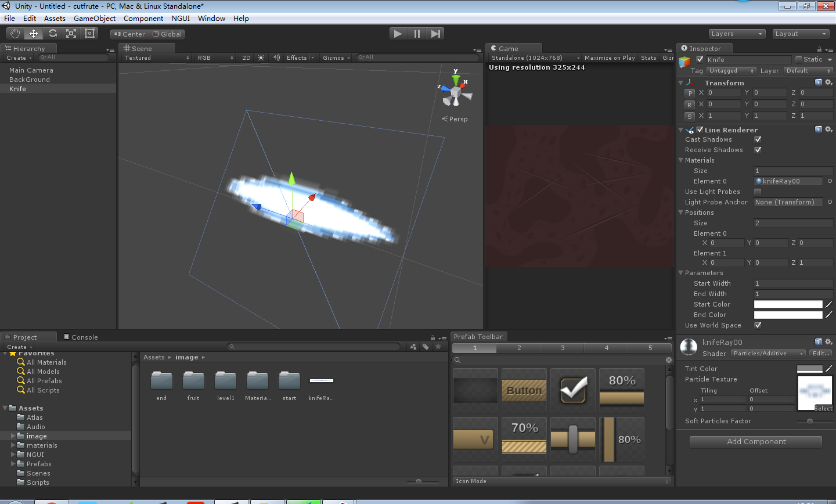836x504 pixels.
Task: Select the Scale tool in toolbar
Action: 71,34
